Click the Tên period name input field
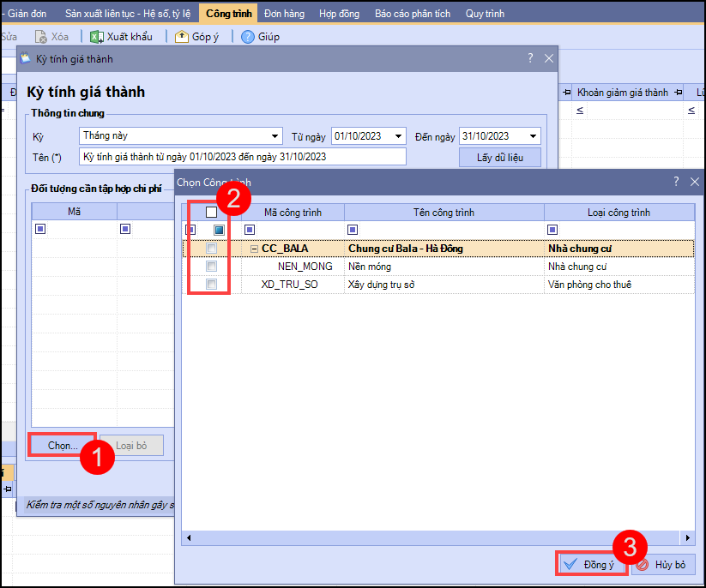 click(242, 157)
